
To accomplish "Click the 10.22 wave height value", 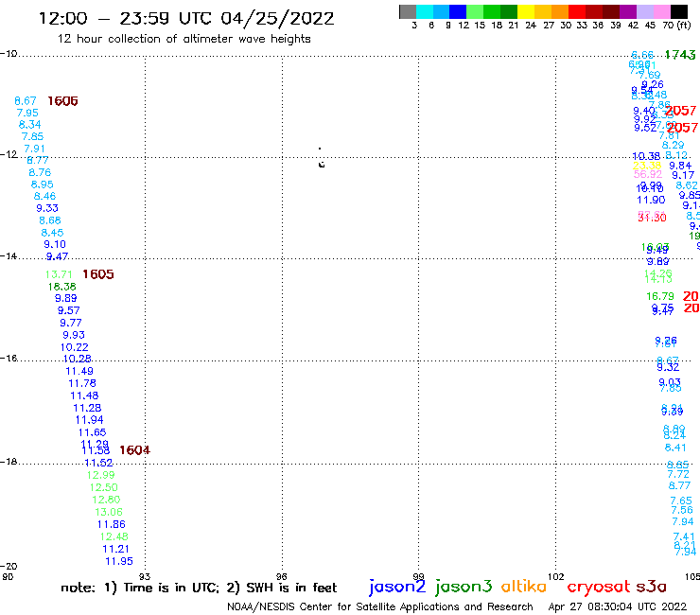I will click(75, 347).
